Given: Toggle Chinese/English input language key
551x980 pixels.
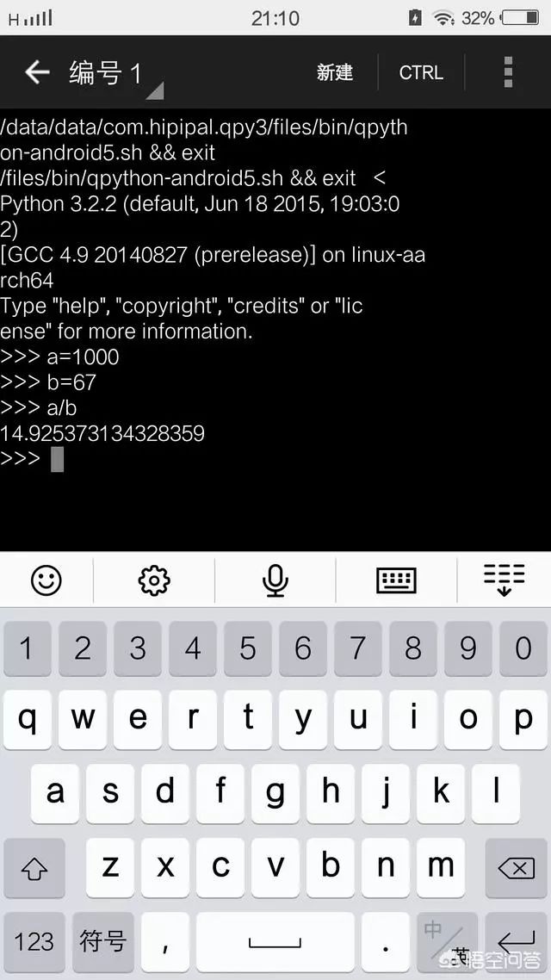Looking at the screenshot, I should click(448, 941).
